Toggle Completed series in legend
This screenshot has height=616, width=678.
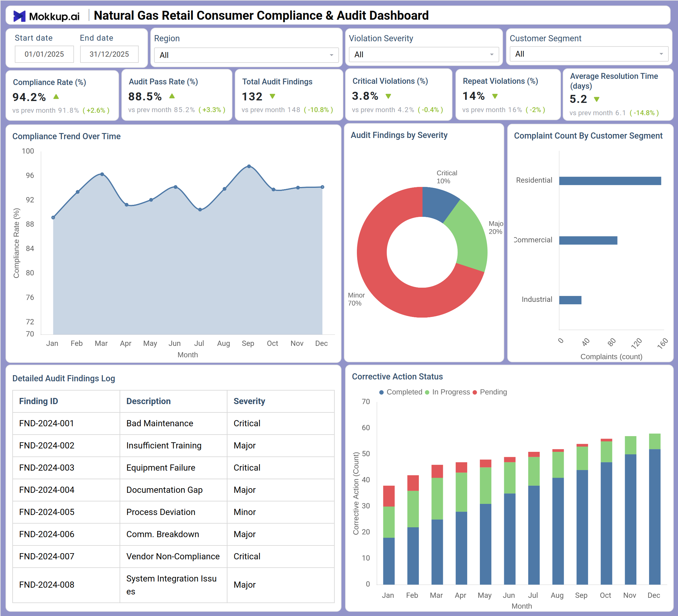pos(401,392)
